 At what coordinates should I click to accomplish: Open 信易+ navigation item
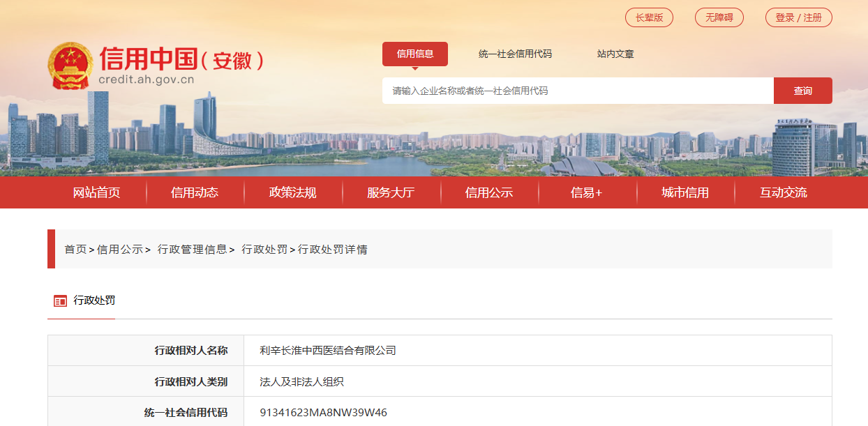coord(587,192)
